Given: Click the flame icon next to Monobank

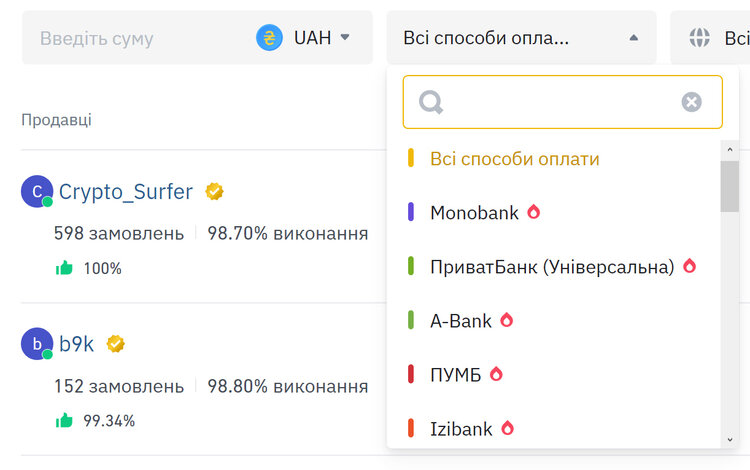Looking at the screenshot, I should click(533, 211).
